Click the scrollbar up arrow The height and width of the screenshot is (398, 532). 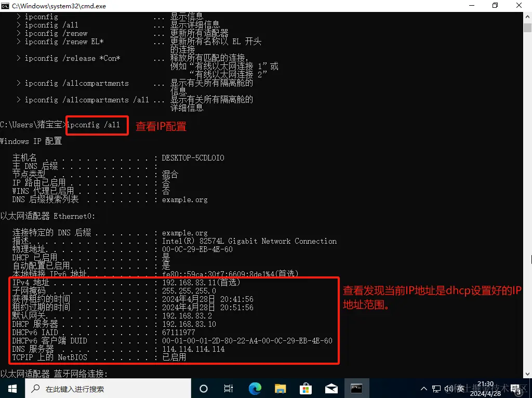click(528, 16)
